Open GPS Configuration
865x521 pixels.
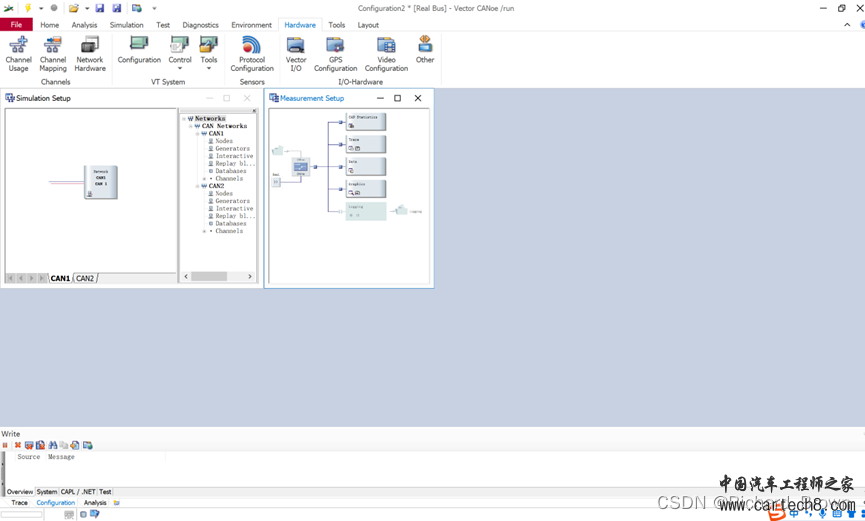pyautogui.click(x=335, y=54)
